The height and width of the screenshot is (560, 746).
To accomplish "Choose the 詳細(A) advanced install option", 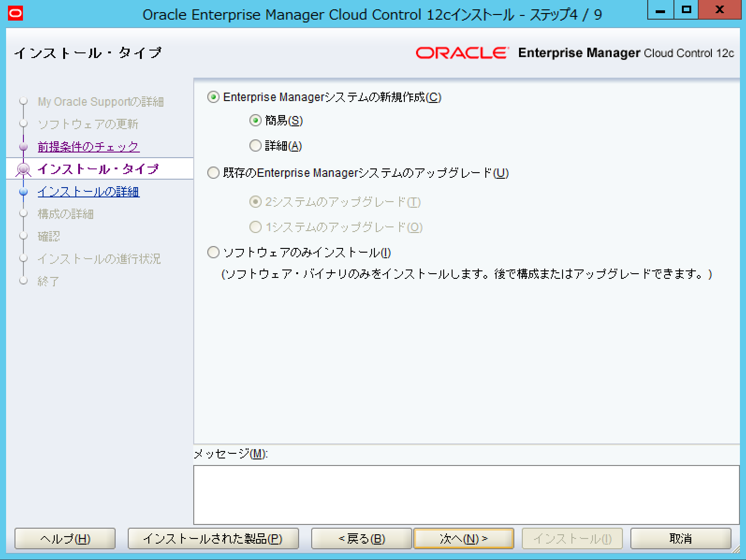I will [256, 146].
